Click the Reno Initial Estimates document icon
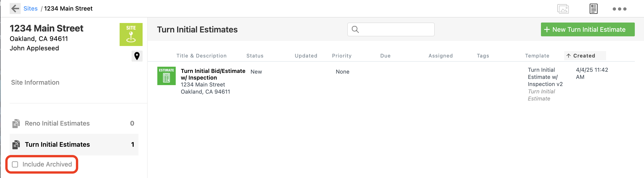Image resolution: width=644 pixels, height=178 pixels. click(x=16, y=123)
